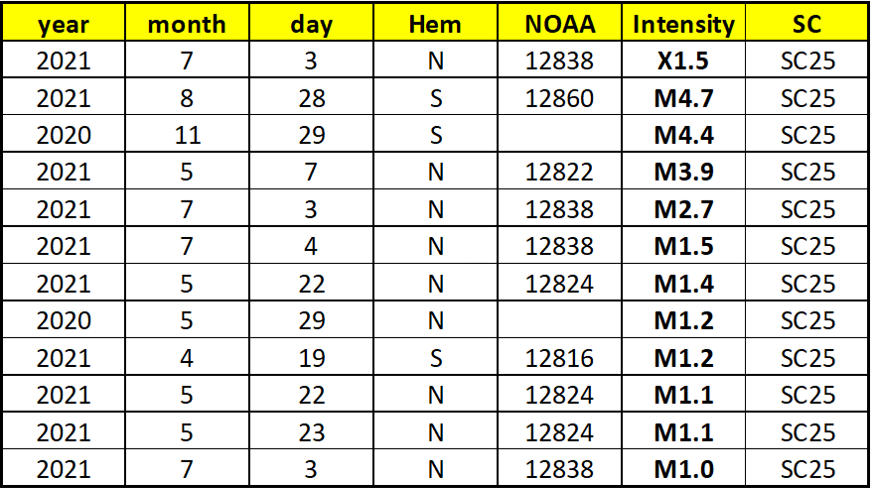Select the "SC" header cell
872x490 pixels.
(806, 24)
